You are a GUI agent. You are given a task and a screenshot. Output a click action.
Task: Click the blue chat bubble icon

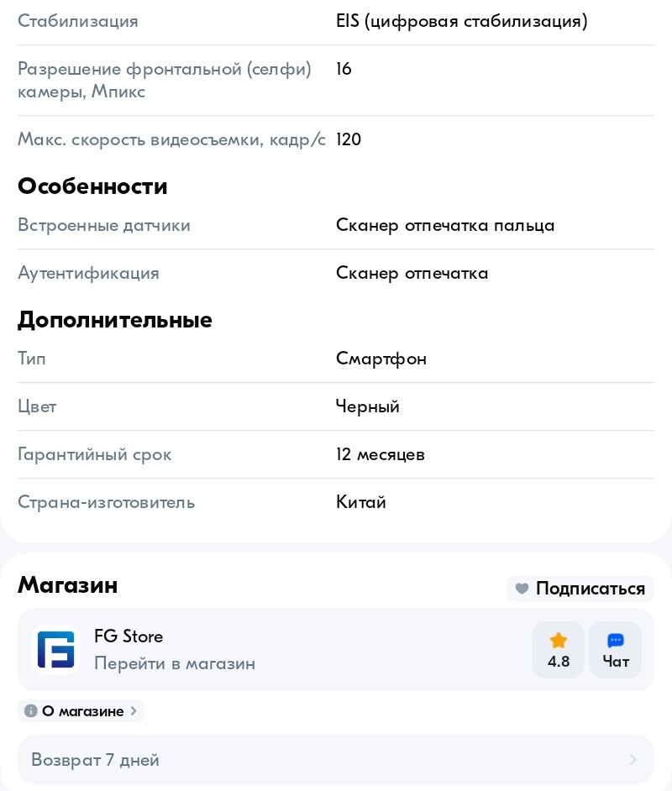pos(616,640)
